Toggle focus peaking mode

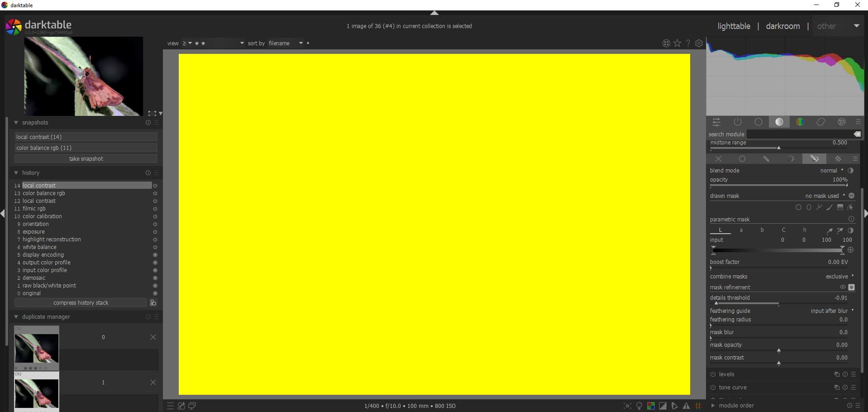pos(627,406)
